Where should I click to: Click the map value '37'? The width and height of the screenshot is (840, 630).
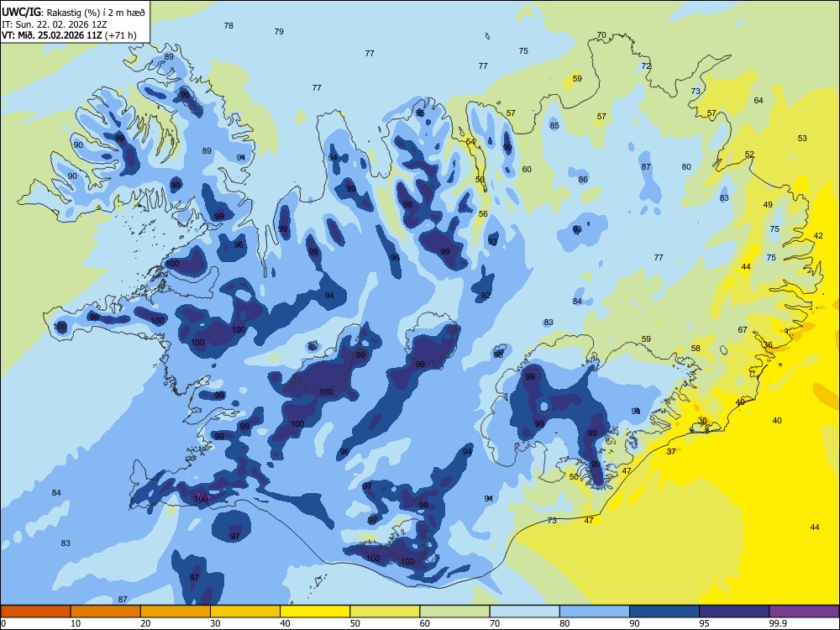[x=671, y=452]
